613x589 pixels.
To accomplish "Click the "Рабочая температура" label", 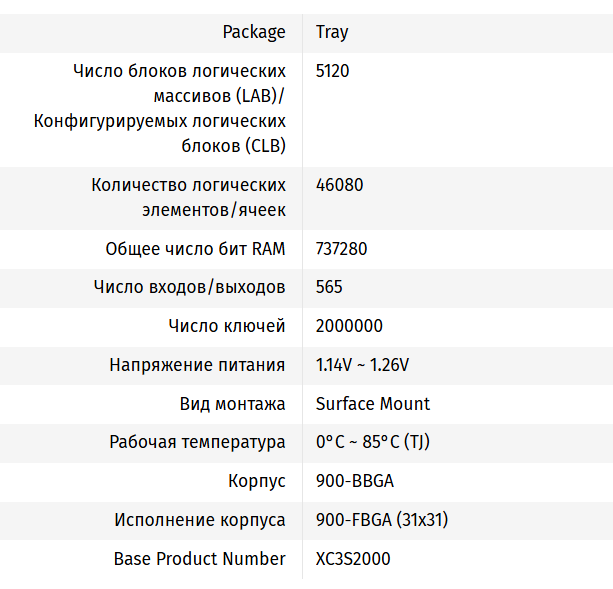I will tap(197, 442).
